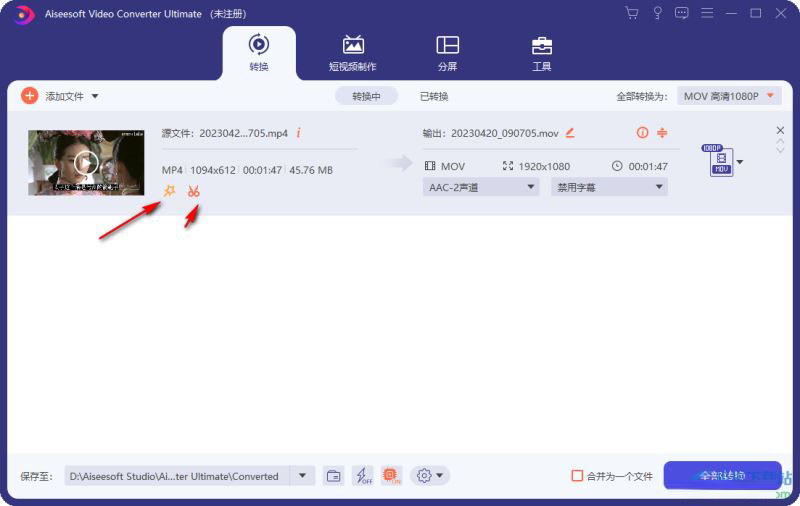Open the AAC-2声道 audio track dropdown
The width and height of the screenshot is (800, 506).
click(481, 187)
